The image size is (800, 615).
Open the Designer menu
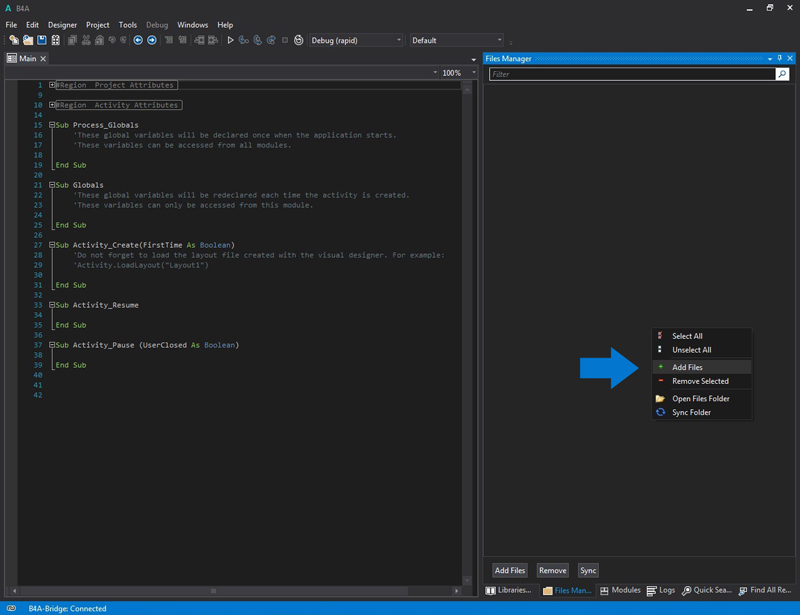click(x=62, y=25)
